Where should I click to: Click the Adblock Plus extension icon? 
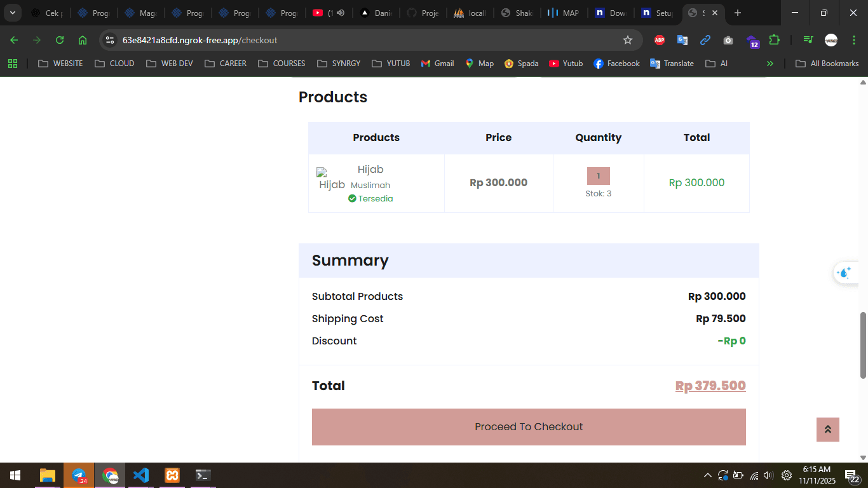(659, 39)
